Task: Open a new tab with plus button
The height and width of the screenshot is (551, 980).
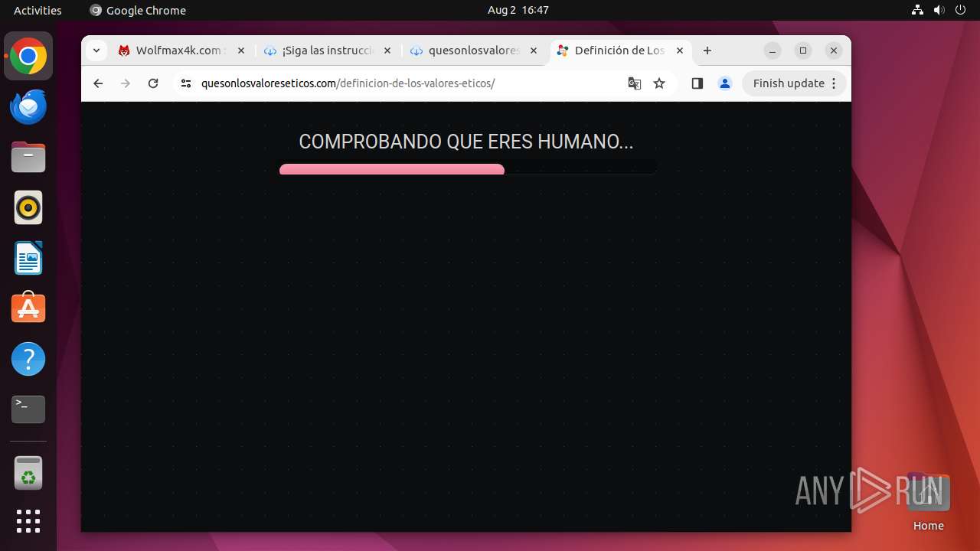Action: click(707, 51)
